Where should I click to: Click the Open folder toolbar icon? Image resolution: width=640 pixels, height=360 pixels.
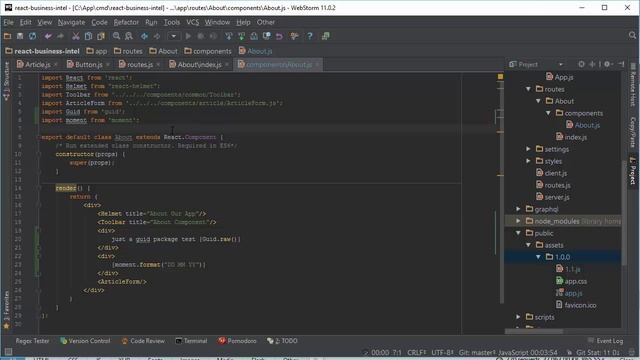(7, 36)
